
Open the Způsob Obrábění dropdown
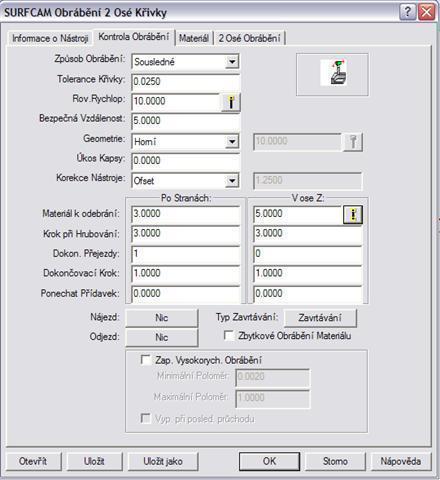coord(232,62)
